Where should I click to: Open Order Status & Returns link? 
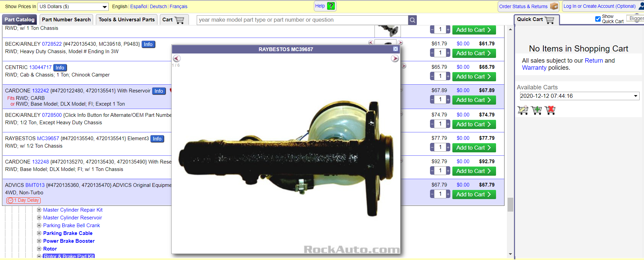point(523,6)
